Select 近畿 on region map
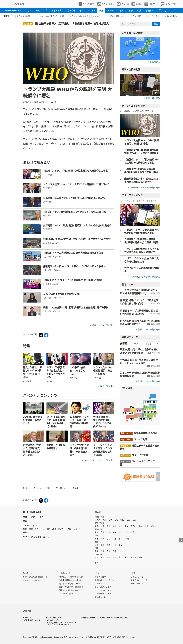The height and width of the screenshot is (644, 183). click(x=139, y=411)
